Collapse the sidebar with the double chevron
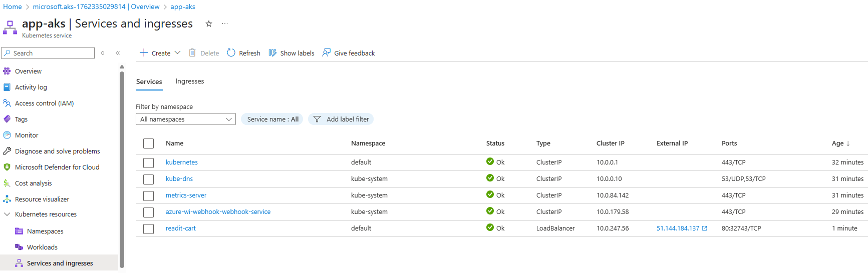 click(x=118, y=53)
